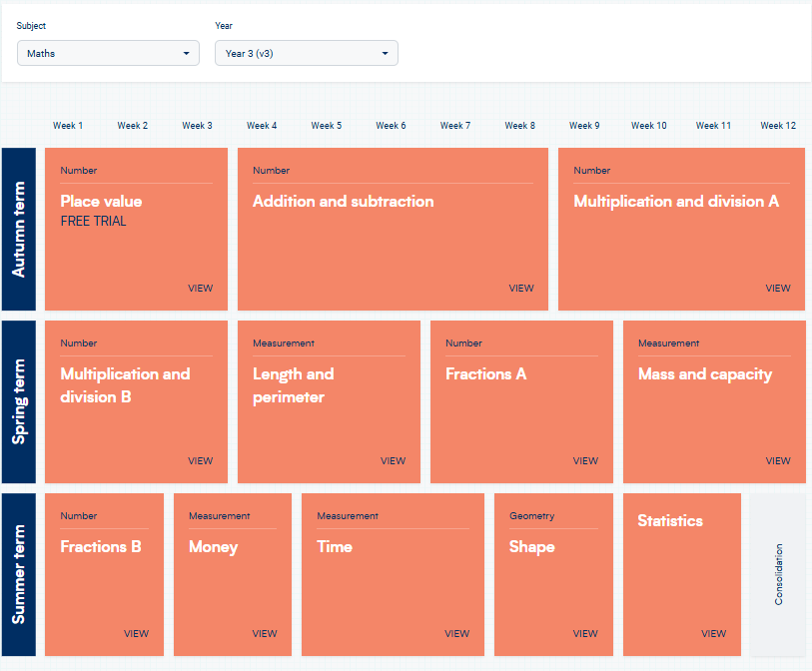Open the Subject dropdown showing Maths
812x671 pixels.
[x=108, y=53]
